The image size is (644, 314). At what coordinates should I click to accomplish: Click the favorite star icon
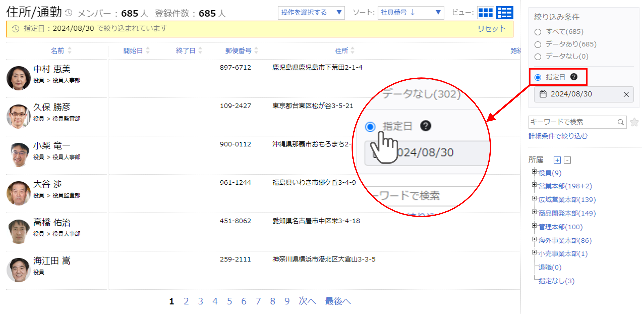634,122
